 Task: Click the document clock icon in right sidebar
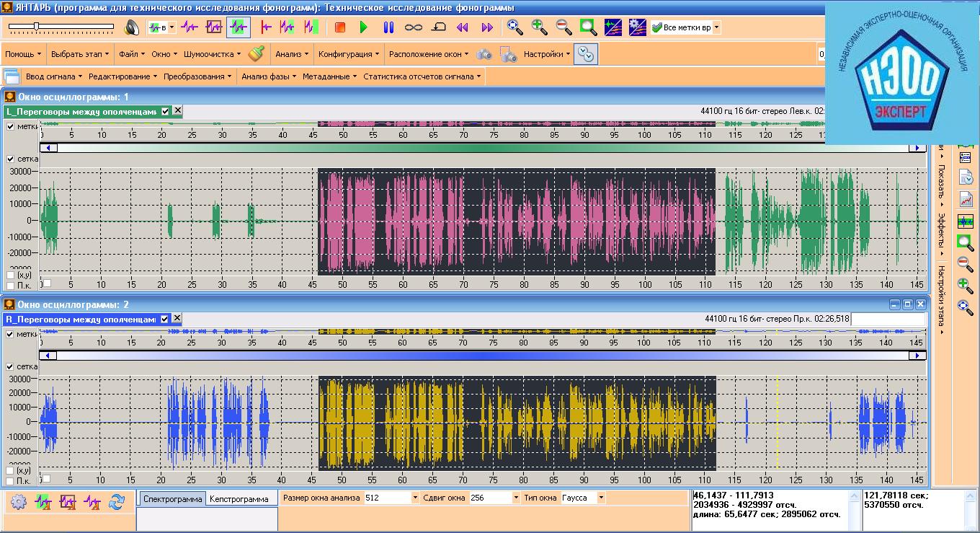pos(966,177)
